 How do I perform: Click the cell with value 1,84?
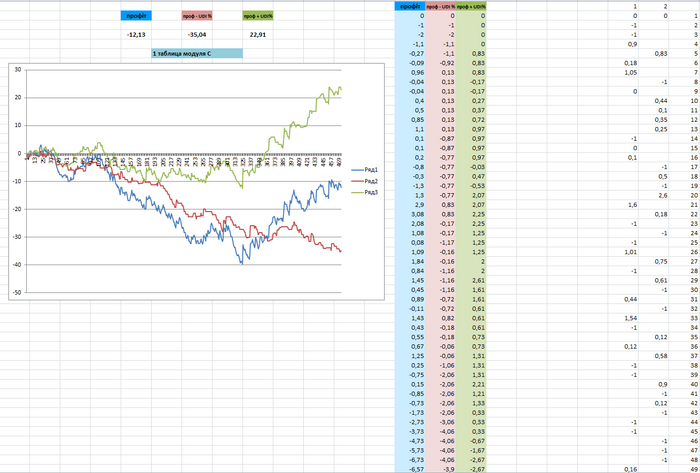[x=410, y=261]
